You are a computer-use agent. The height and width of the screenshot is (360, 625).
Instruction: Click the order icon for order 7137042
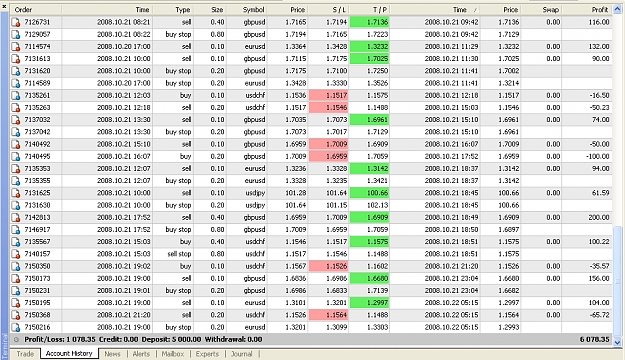pyautogui.click(x=16, y=132)
